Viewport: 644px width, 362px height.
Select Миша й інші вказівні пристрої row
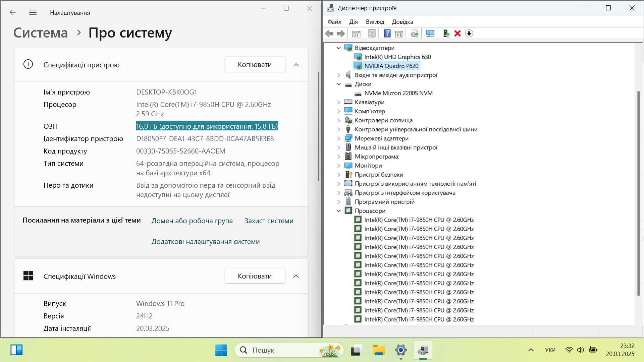tap(396, 147)
